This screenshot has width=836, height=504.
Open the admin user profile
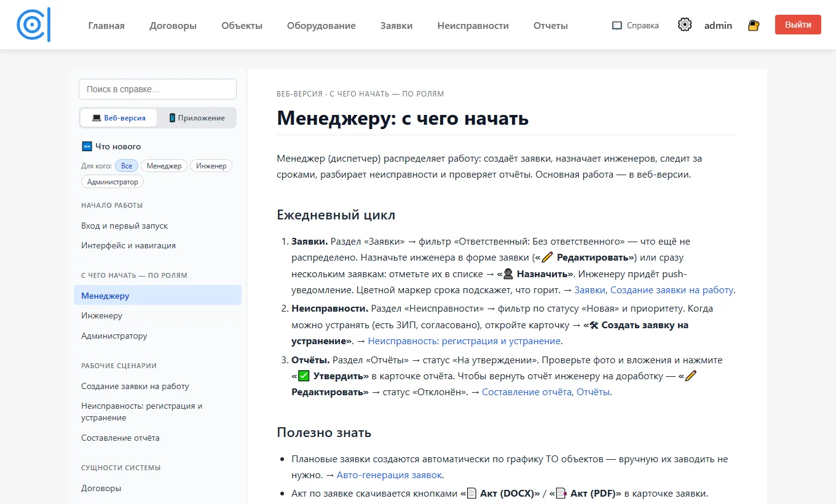[x=718, y=26]
